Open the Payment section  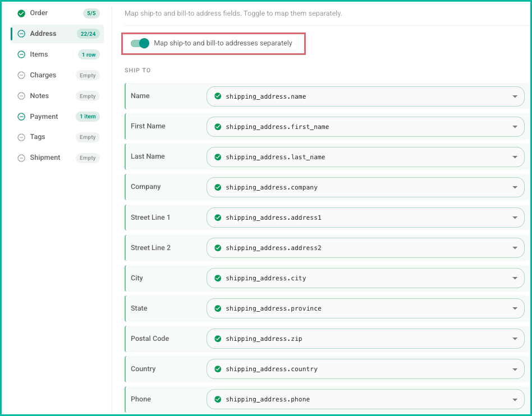[57, 117]
